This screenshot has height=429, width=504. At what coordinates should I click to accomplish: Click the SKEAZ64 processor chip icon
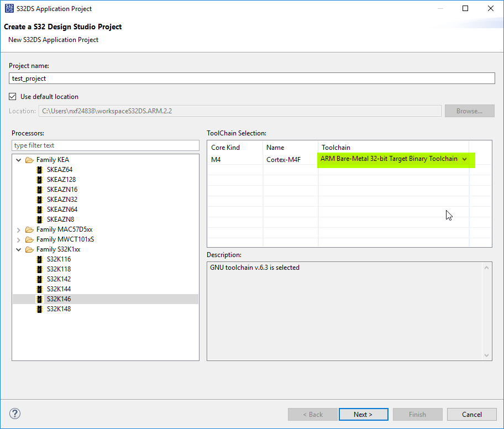(40, 170)
